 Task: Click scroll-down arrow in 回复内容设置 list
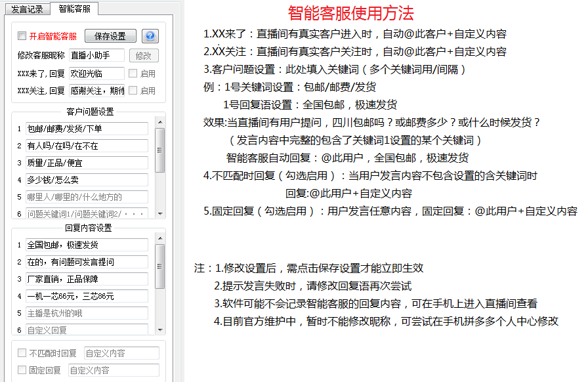click(x=159, y=329)
